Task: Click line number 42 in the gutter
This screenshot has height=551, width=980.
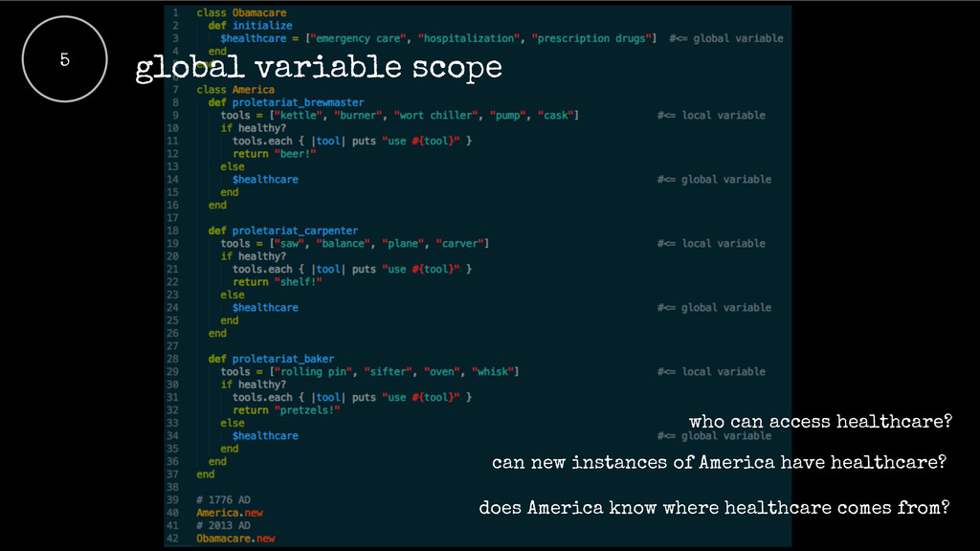Action: click(172, 539)
